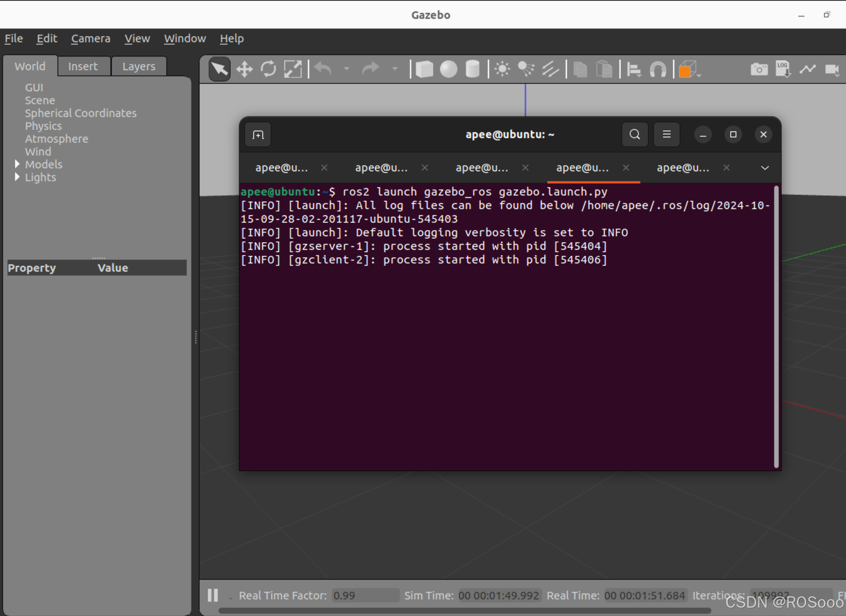Viewport: 846px width, 616px height.
Task: Open terminal search
Action: click(x=635, y=134)
